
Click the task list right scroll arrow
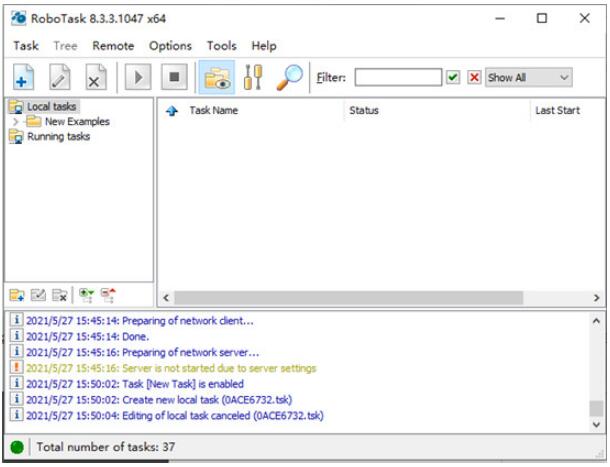(x=596, y=298)
